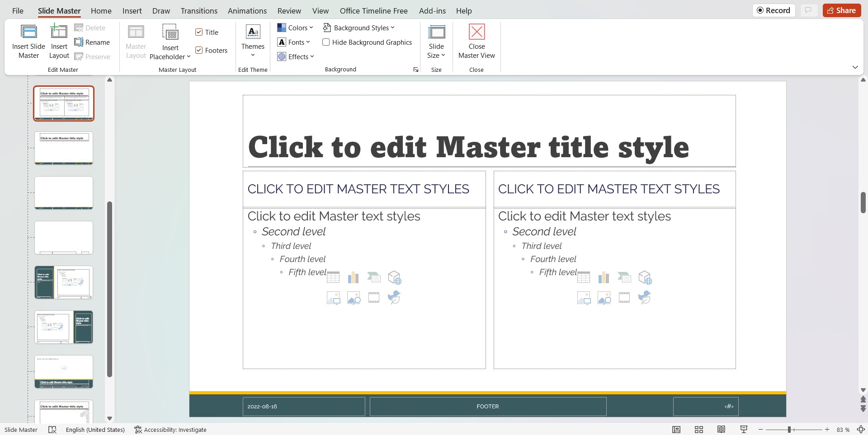The height and width of the screenshot is (435, 868).
Task: Select the Insert Chart placeholder icon
Action: [x=353, y=277]
